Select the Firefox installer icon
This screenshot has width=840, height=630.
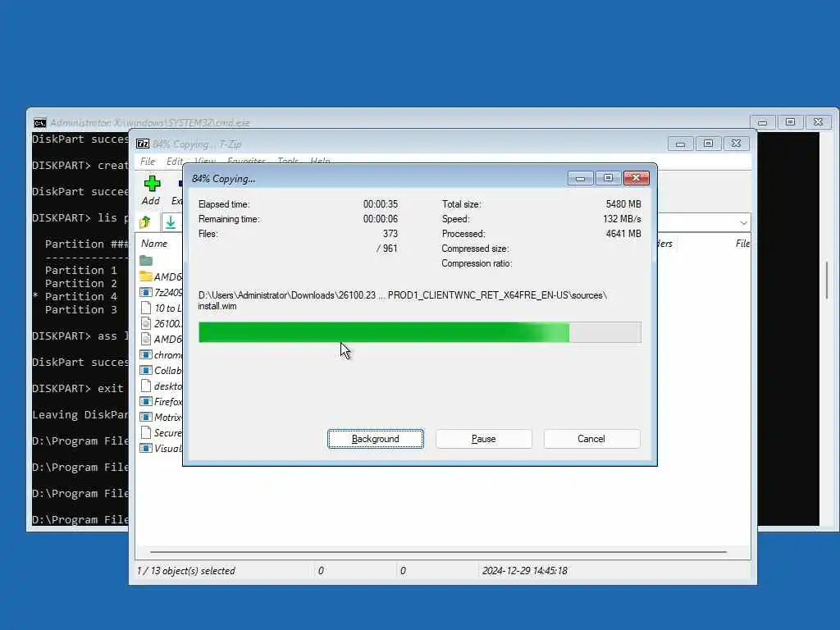tap(146, 401)
